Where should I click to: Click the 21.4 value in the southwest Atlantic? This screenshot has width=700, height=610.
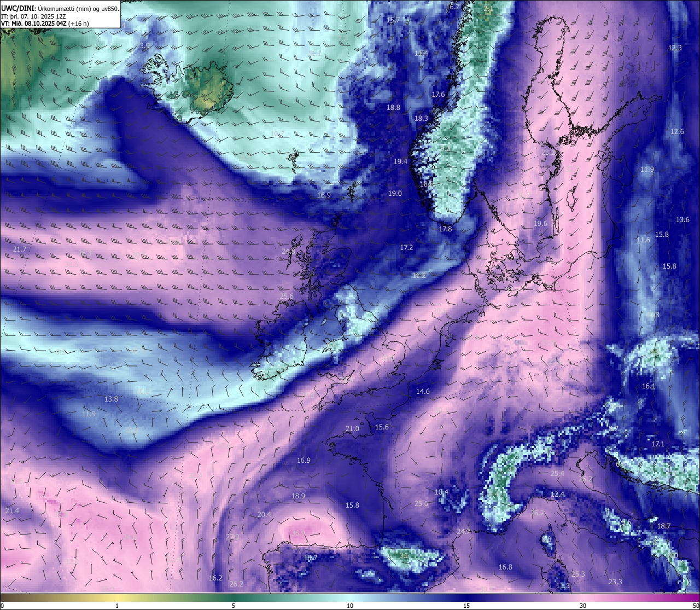(12, 511)
